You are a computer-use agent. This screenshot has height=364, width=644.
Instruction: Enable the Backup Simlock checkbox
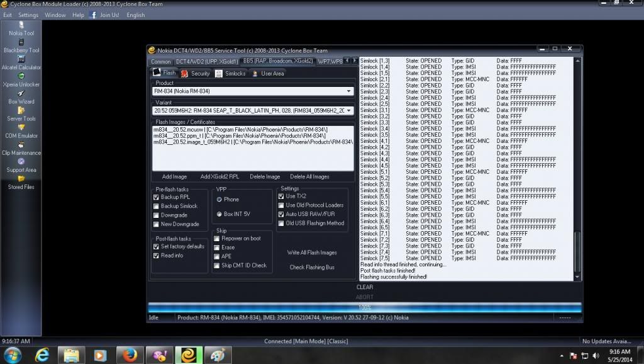[x=156, y=206]
